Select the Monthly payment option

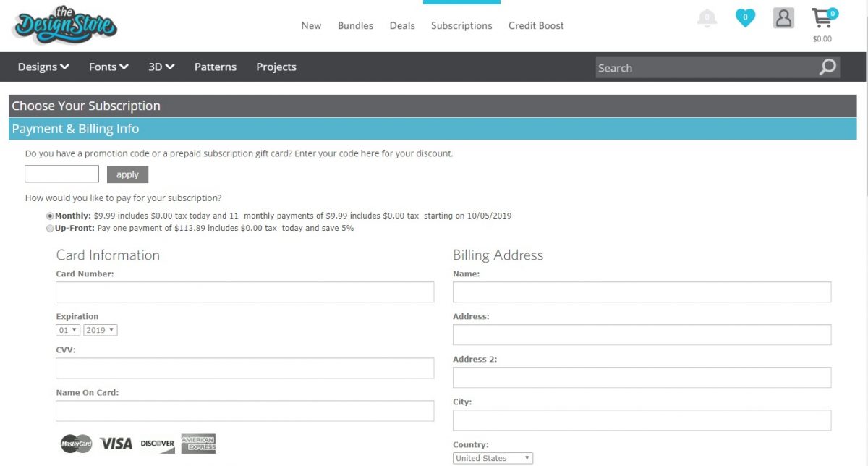click(50, 216)
